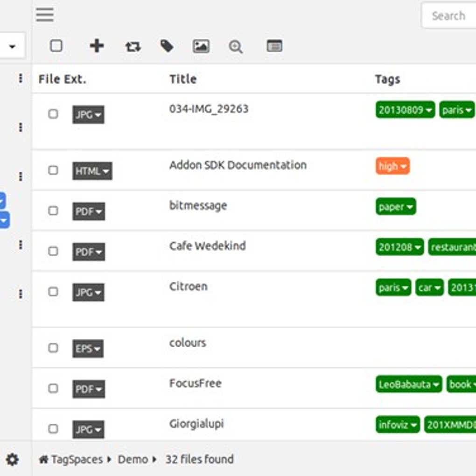Open the three-dot menu beside File Ext header

[21, 79]
